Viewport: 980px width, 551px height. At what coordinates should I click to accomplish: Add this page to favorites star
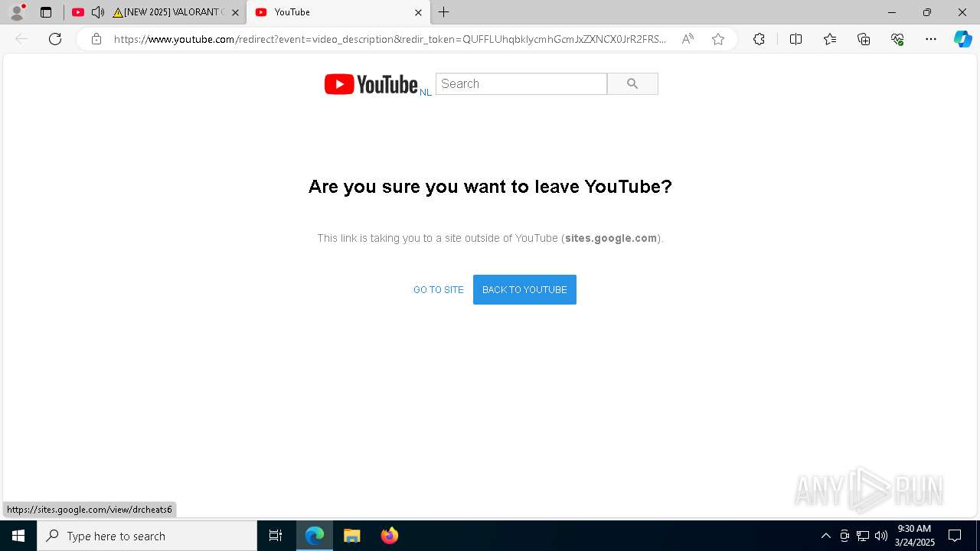(x=718, y=39)
